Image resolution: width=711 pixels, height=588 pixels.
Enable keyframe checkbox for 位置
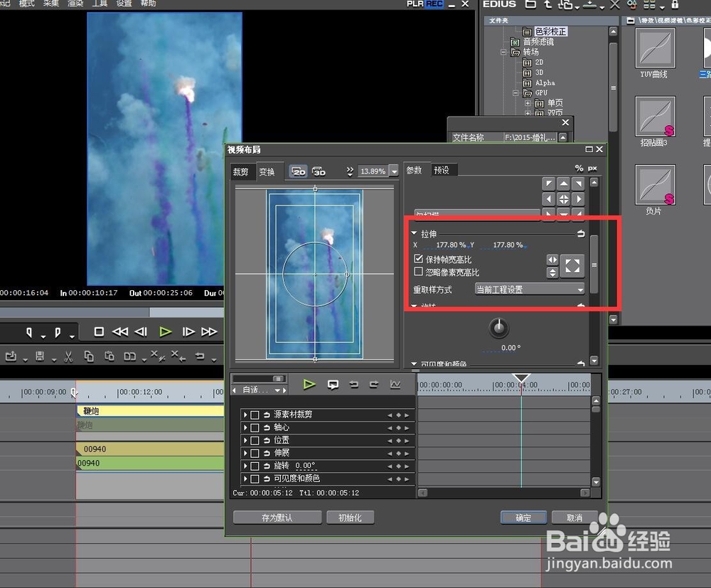click(255, 440)
